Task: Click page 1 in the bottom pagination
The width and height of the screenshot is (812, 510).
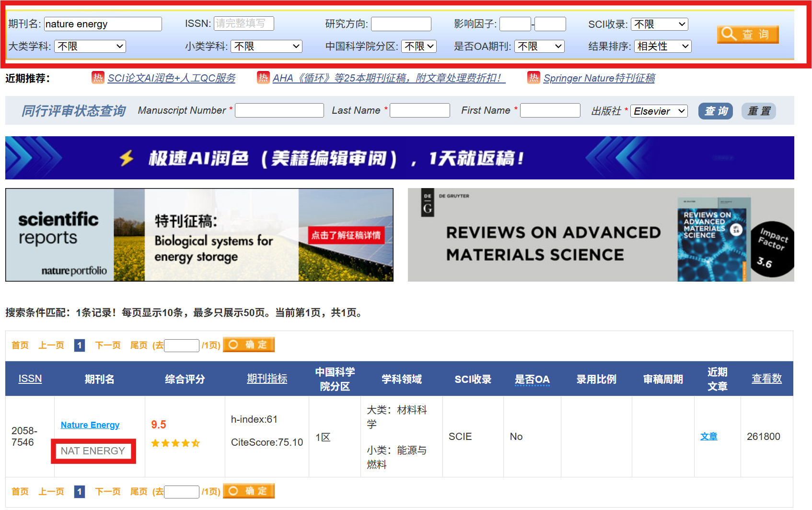Action: click(x=80, y=492)
